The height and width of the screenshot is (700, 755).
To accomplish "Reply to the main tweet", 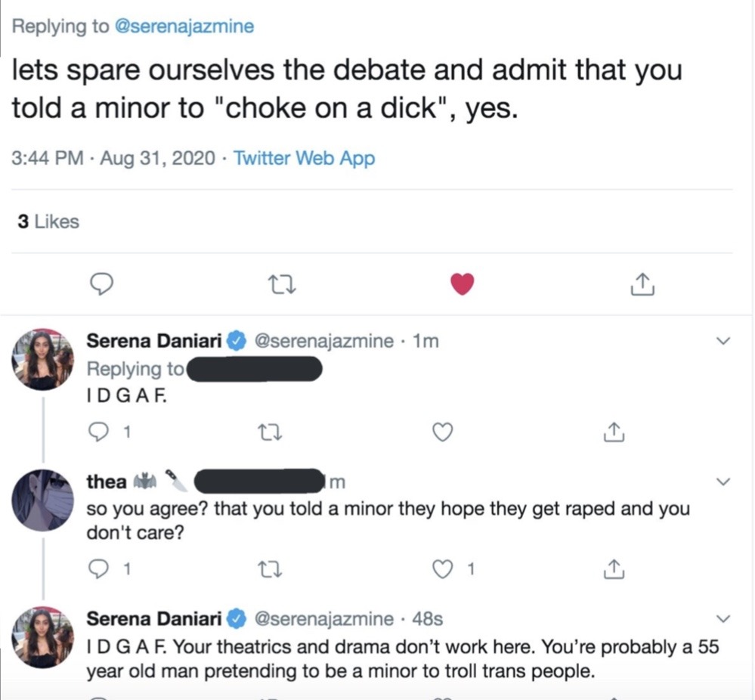I will [101, 283].
